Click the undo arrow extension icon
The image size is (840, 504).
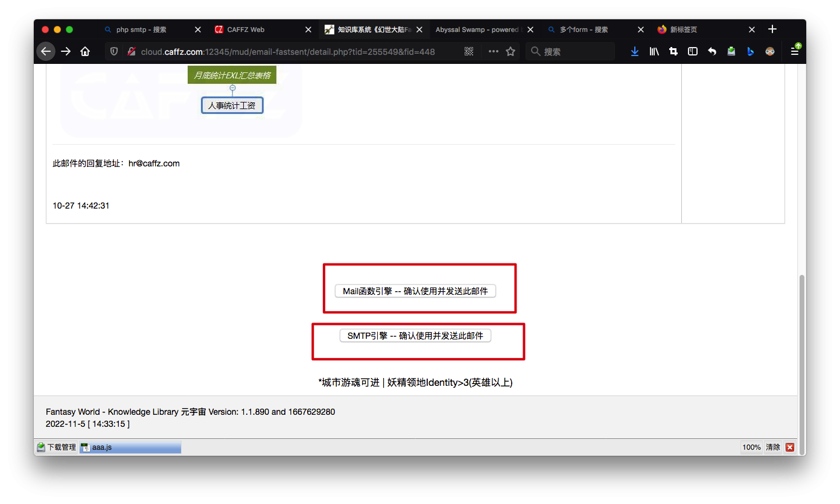pyautogui.click(x=711, y=51)
